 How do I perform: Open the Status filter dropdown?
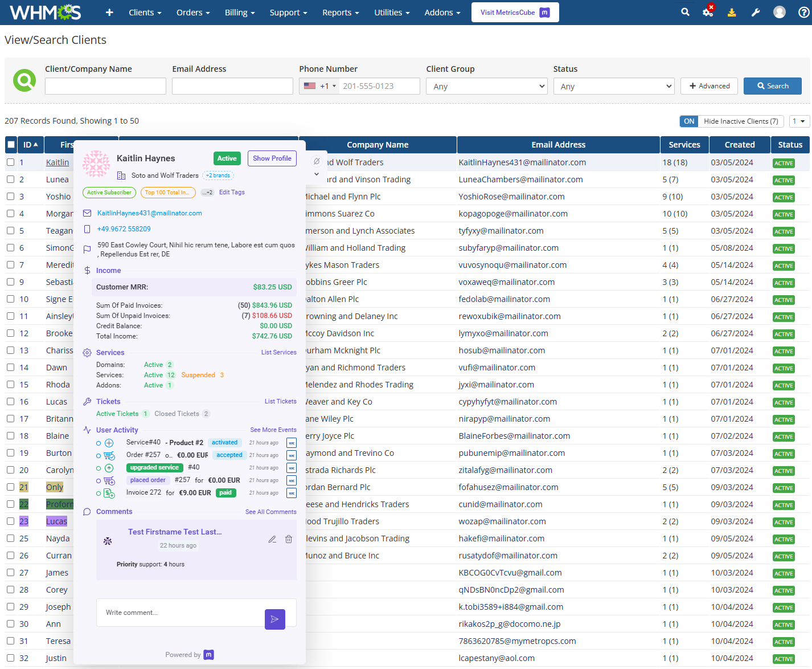click(614, 86)
